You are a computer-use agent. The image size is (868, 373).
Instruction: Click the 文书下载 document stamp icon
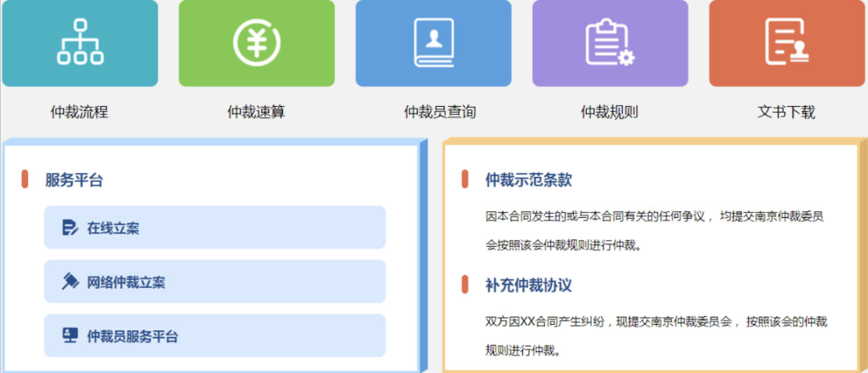pos(786,42)
